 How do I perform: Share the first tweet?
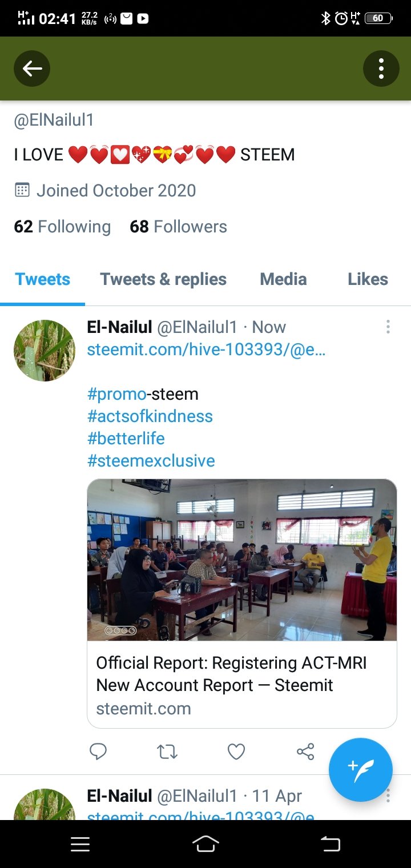click(x=305, y=752)
